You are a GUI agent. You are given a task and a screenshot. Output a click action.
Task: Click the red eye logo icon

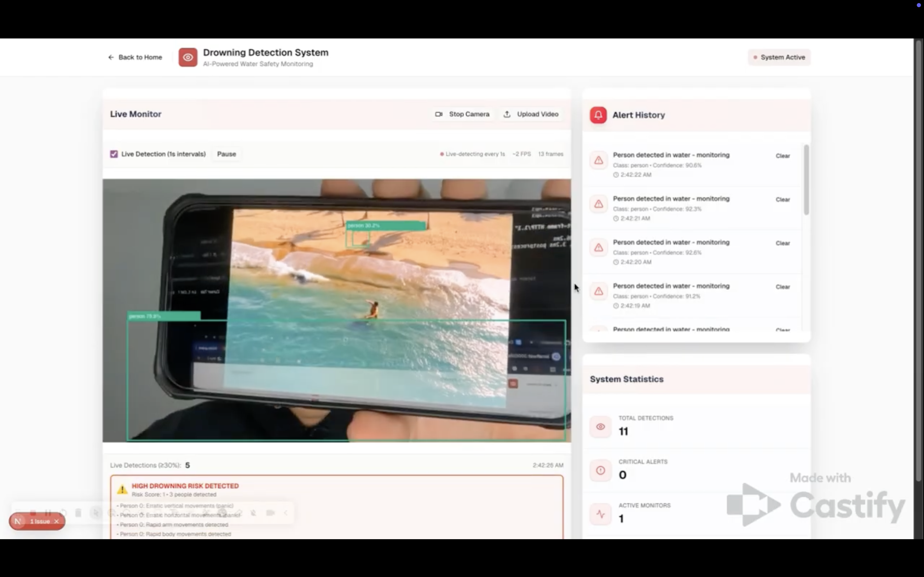tap(188, 57)
